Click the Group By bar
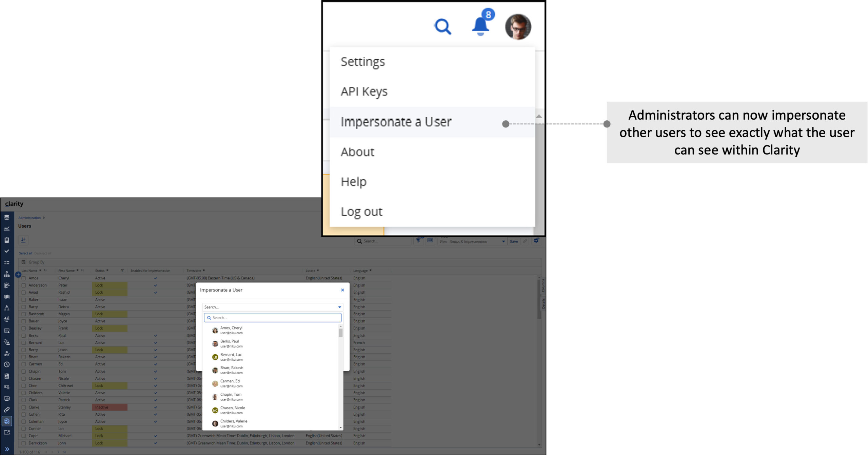Viewport: 868px width, 456px height. [280, 262]
